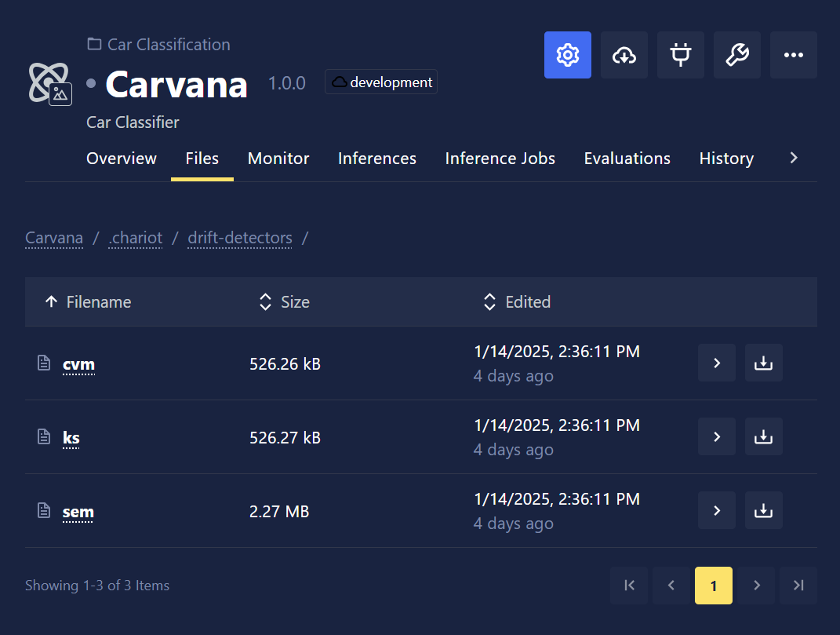Go to next page of results
Screen dimensions: 840x635
pyautogui.click(x=756, y=586)
